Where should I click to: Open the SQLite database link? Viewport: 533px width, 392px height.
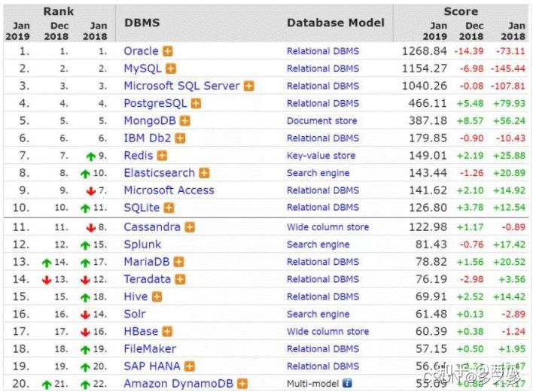[142, 208]
